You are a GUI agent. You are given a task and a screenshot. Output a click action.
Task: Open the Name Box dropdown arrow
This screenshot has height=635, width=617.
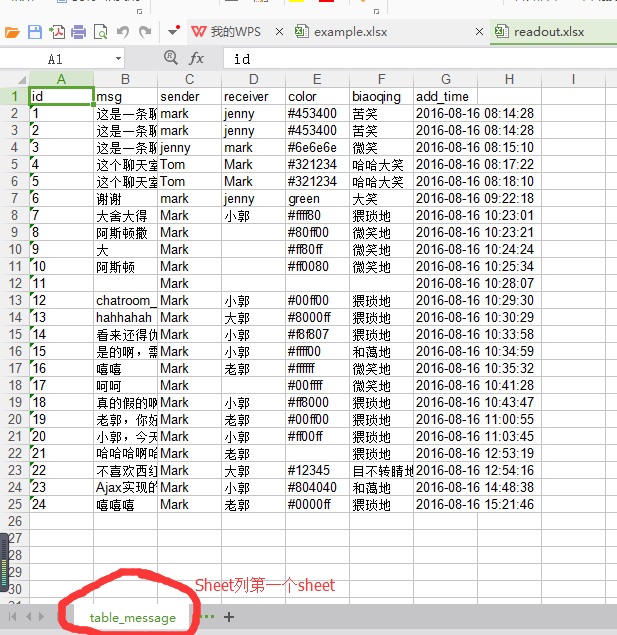(118, 59)
